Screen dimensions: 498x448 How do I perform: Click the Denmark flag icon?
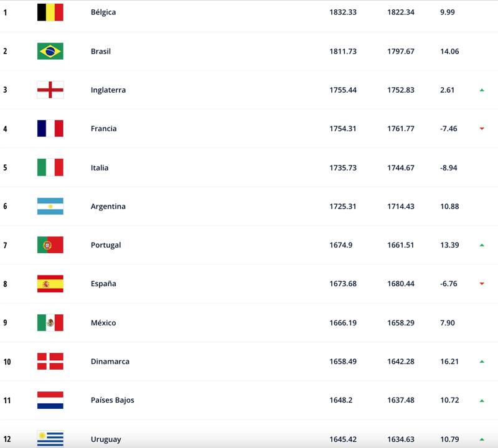tap(50, 362)
